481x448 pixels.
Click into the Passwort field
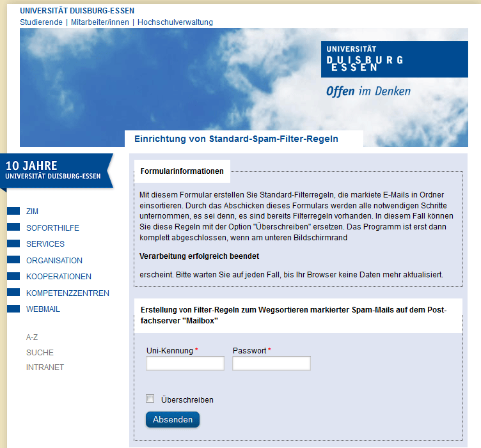click(271, 364)
